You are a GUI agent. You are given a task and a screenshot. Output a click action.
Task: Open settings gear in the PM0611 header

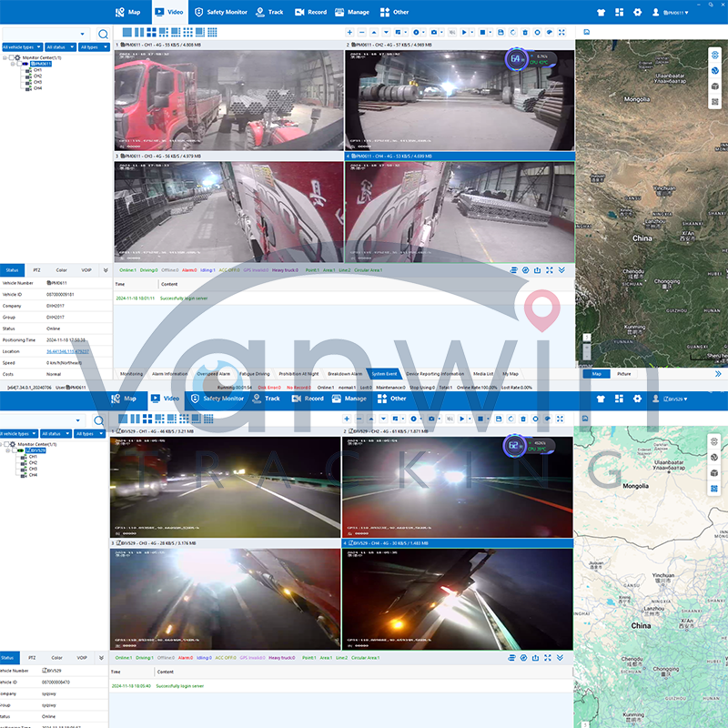coord(638,13)
